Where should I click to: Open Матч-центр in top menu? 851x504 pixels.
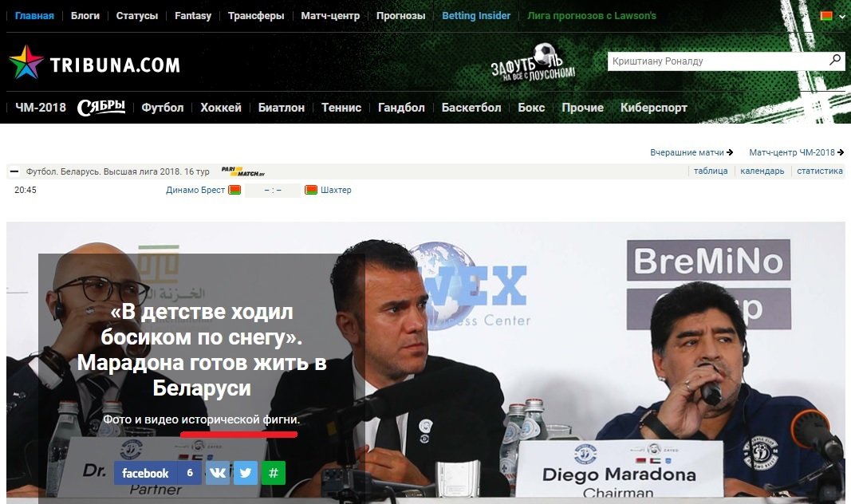pos(330,16)
